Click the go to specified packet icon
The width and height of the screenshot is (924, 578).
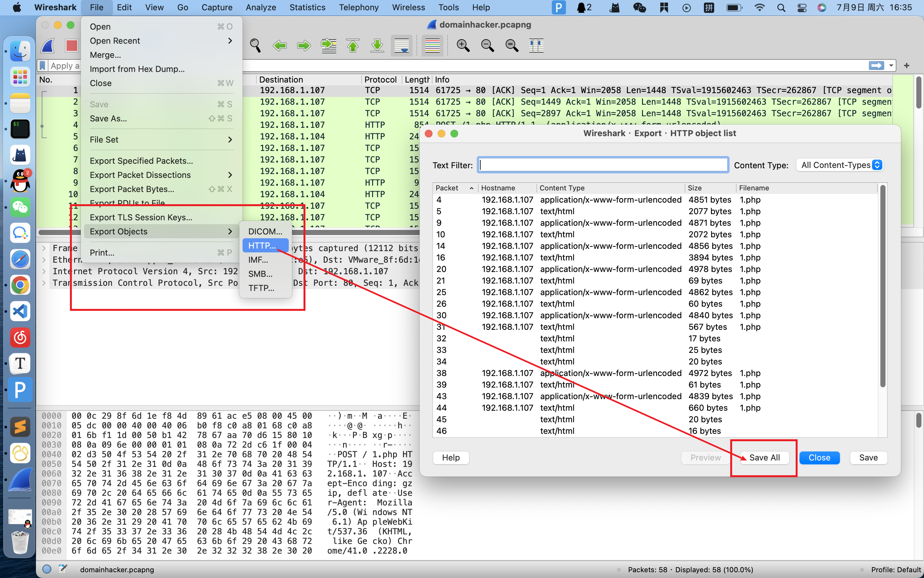tap(328, 46)
